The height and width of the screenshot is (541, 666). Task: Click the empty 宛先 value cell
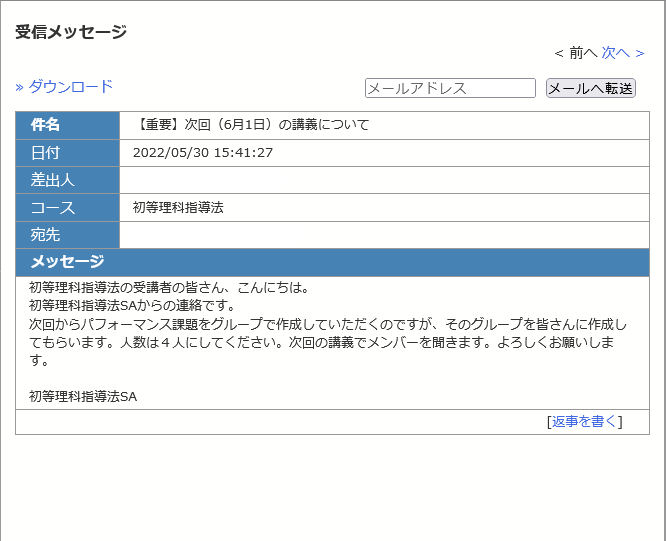(384, 235)
